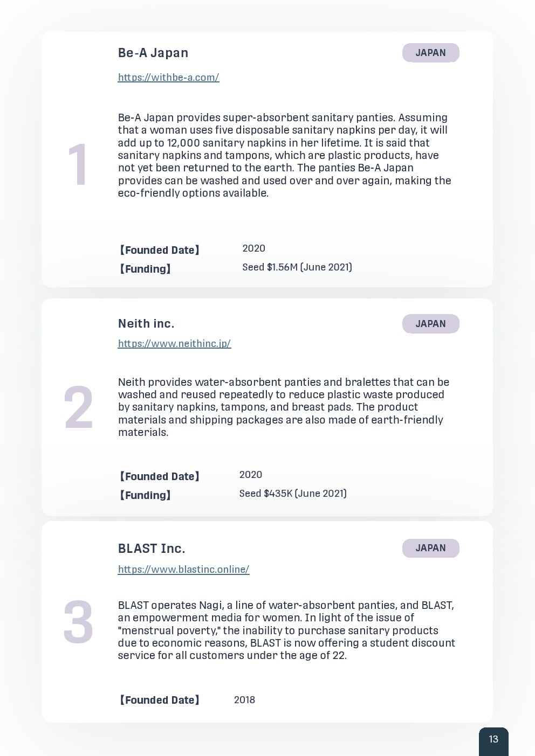Image resolution: width=535 pixels, height=756 pixels.
Task: Click Be-A Japan's Founded Date label
Action: click(x=160, y=250)
